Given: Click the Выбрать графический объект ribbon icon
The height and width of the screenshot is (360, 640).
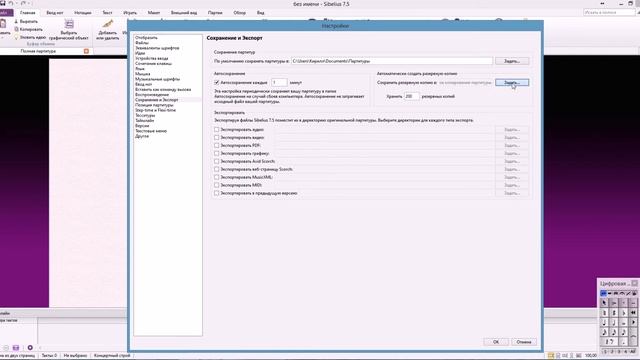Looking at the screenshot, I should [69, 24].
